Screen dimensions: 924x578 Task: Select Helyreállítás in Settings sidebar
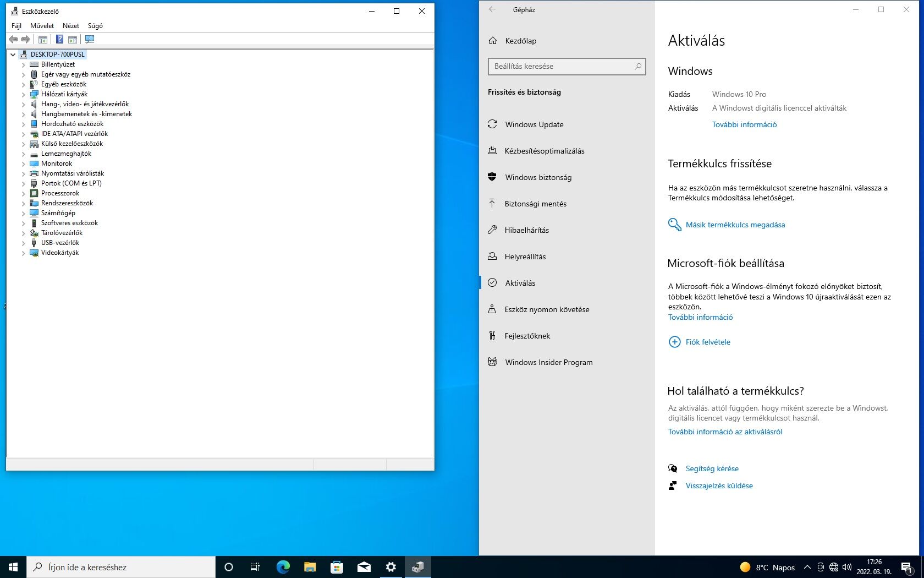[566, 257]
